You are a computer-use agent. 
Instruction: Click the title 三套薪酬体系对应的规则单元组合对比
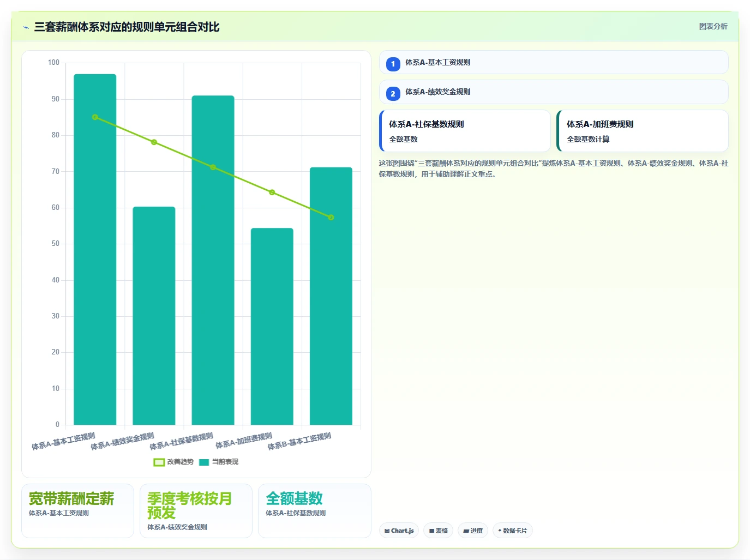[127, 27]
